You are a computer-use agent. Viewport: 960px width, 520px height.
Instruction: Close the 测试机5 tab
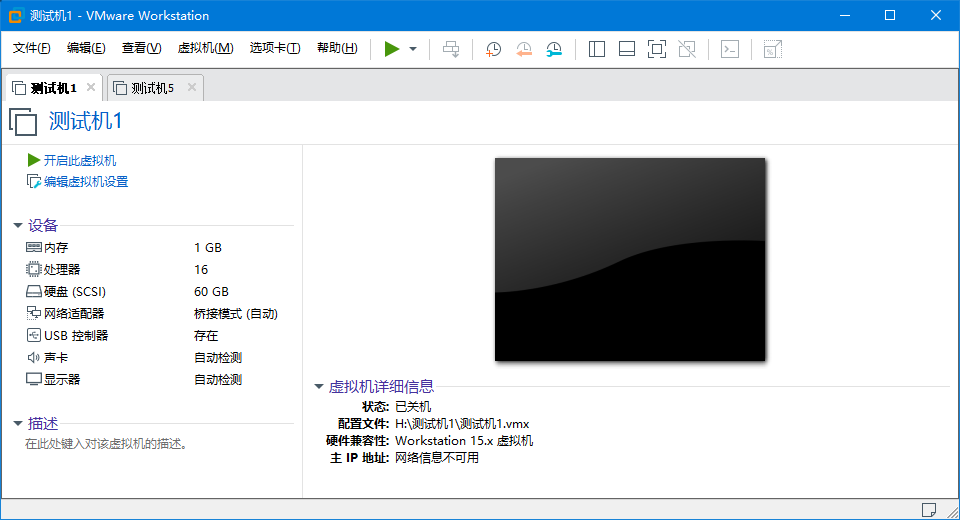(x=192, y=88)
